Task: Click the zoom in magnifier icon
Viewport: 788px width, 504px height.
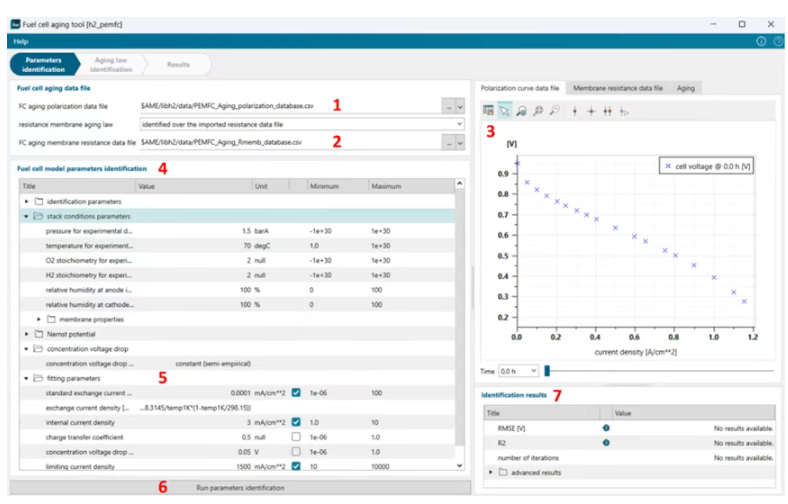Action: pyautogui.click(x=538, y=111)
